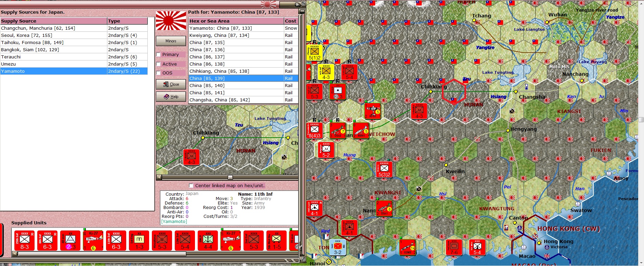Viewport: 644px width, 266px height.
Task: Select the 12th Inf 5-4 supplied unit
Action: [185, 241]
